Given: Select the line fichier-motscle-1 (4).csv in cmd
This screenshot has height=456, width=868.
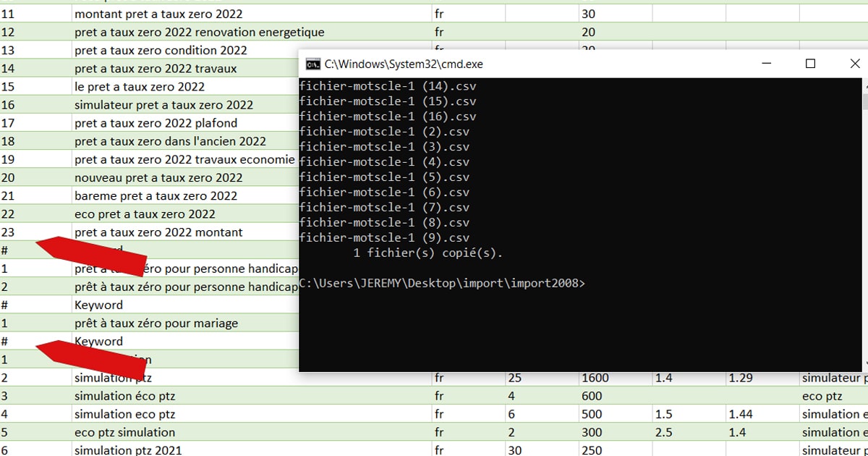Looking at the screenshot, I should click(384, 162).
